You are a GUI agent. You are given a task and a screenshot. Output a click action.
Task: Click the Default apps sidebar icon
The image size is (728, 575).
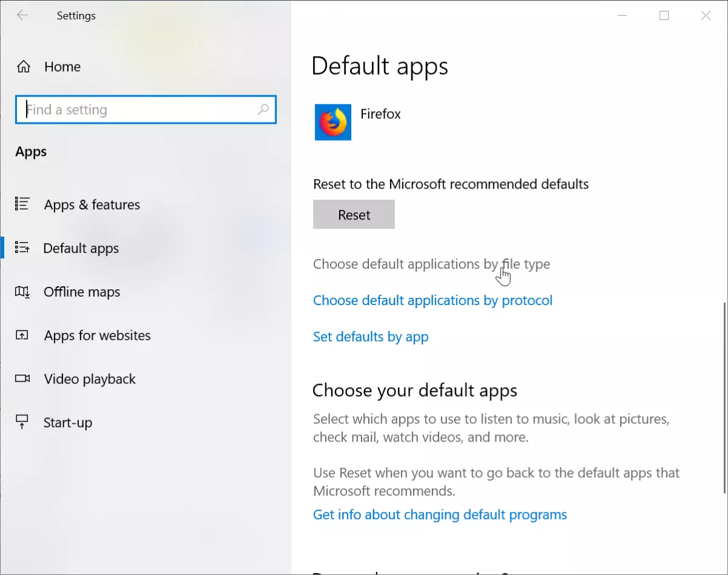click(x=22, y=248)
